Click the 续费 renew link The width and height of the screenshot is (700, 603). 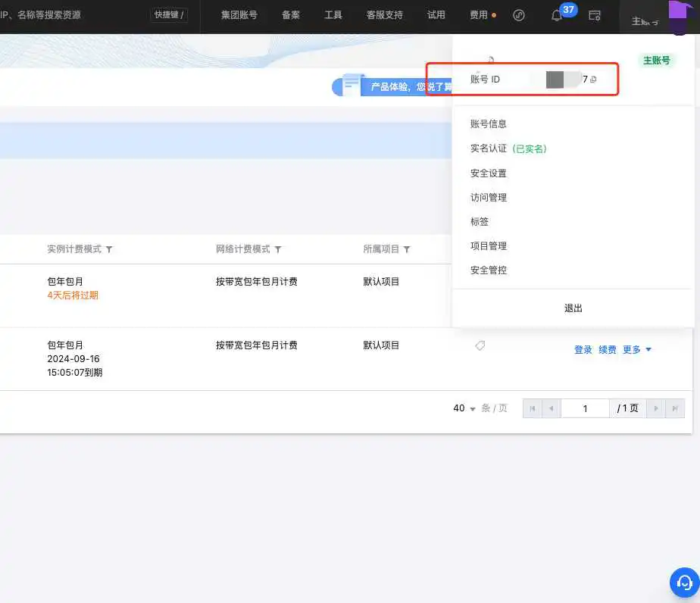608,350
